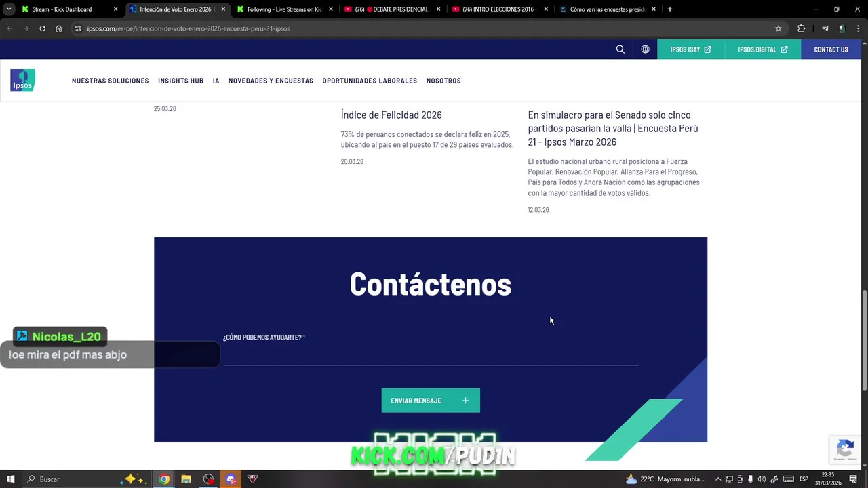Open the Chrome profile avatar

coord(842,28)
